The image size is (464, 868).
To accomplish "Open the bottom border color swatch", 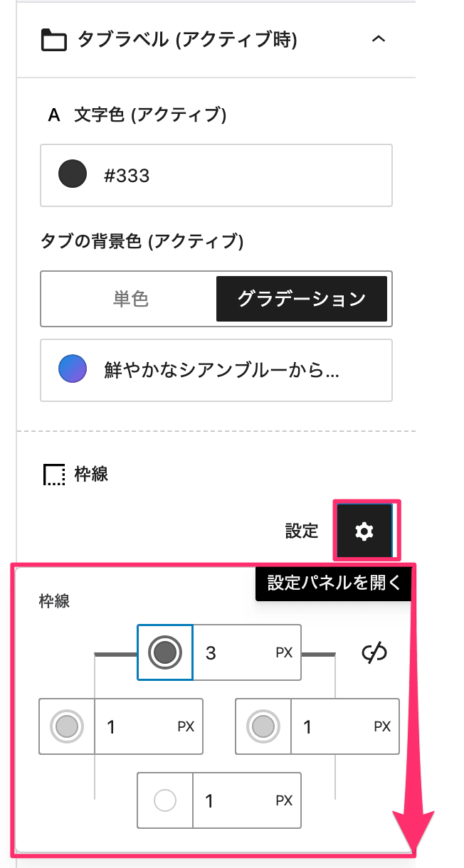I will (x=165, y=800).
